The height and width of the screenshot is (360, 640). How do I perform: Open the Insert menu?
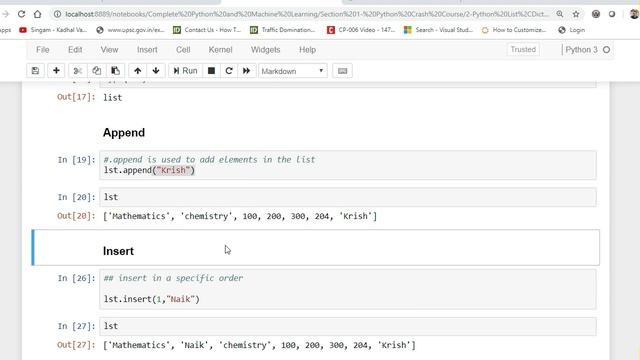(x=147, y=50)
